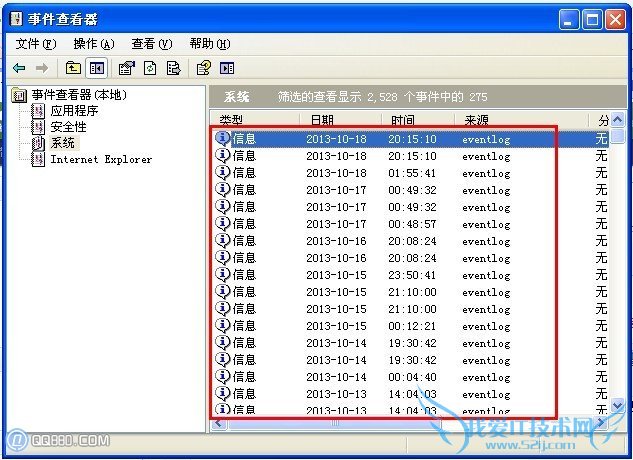Open the 帮助(H) menu
This screenshot has width=633, height=460.
210,44
